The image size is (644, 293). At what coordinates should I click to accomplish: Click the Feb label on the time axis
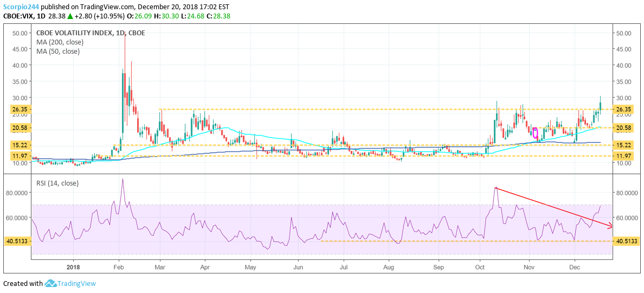(x=119, y=267)
